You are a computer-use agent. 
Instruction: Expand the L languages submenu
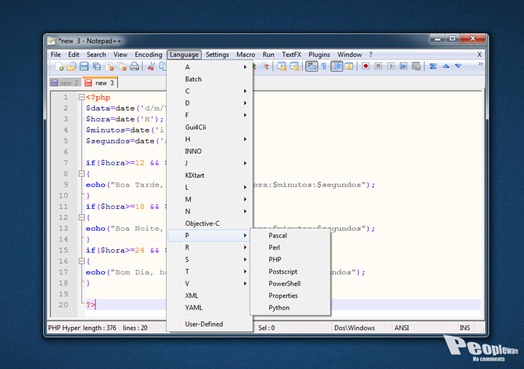click(210, 188)
